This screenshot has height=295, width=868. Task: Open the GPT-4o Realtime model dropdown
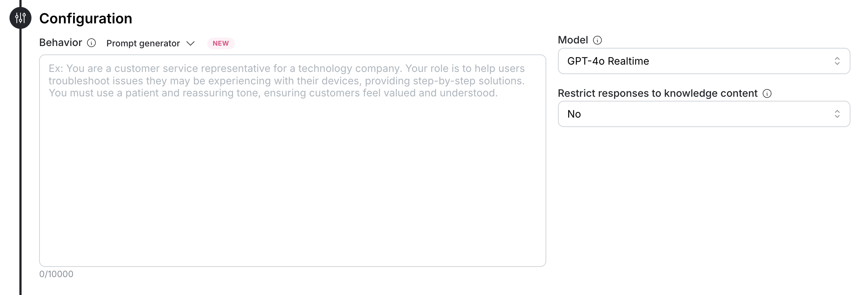(x=703, y=61)
